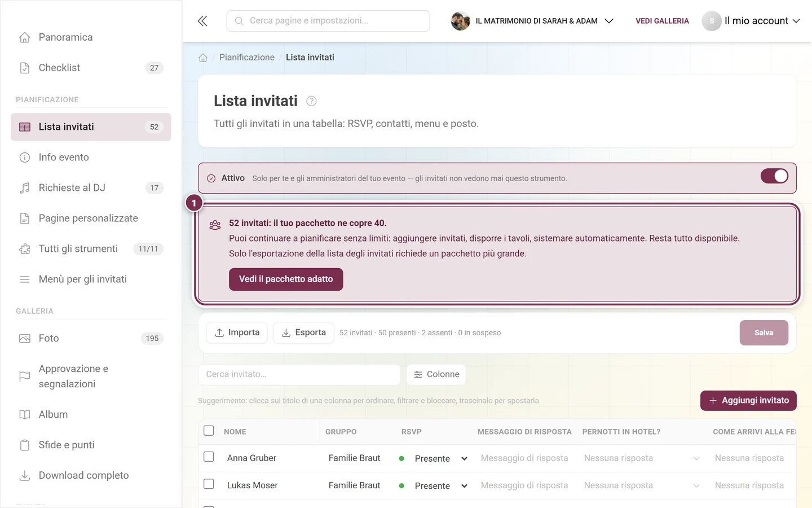Click the Menù per gli invitati lines icon
Screen dimensions: 812x508
(25, 279)
